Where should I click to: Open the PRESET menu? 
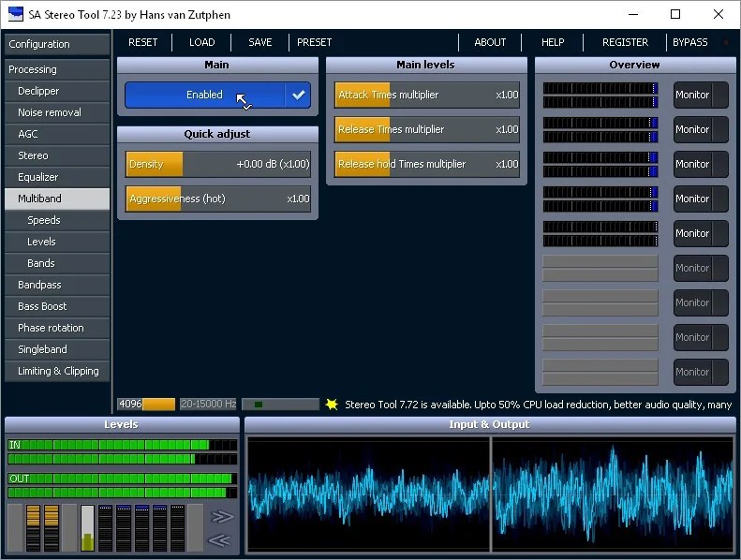tap(314, 42)
